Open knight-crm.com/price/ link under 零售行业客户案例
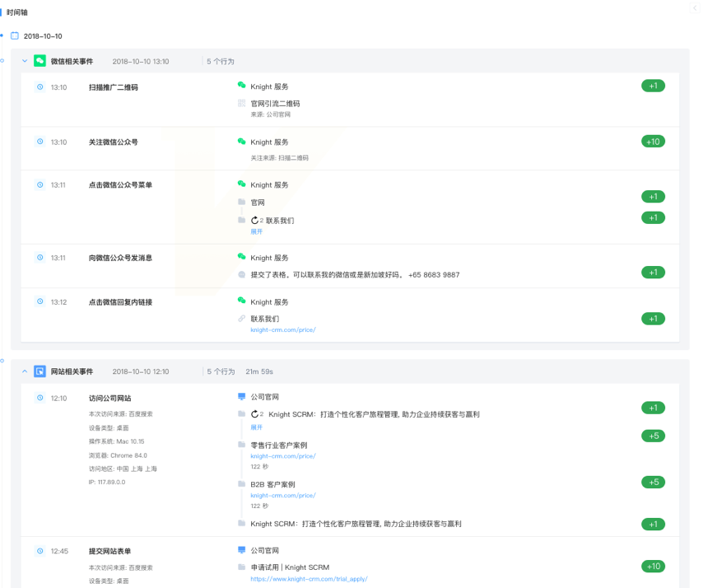This screenshot has width=703, height=588. (x=283, y=456)
